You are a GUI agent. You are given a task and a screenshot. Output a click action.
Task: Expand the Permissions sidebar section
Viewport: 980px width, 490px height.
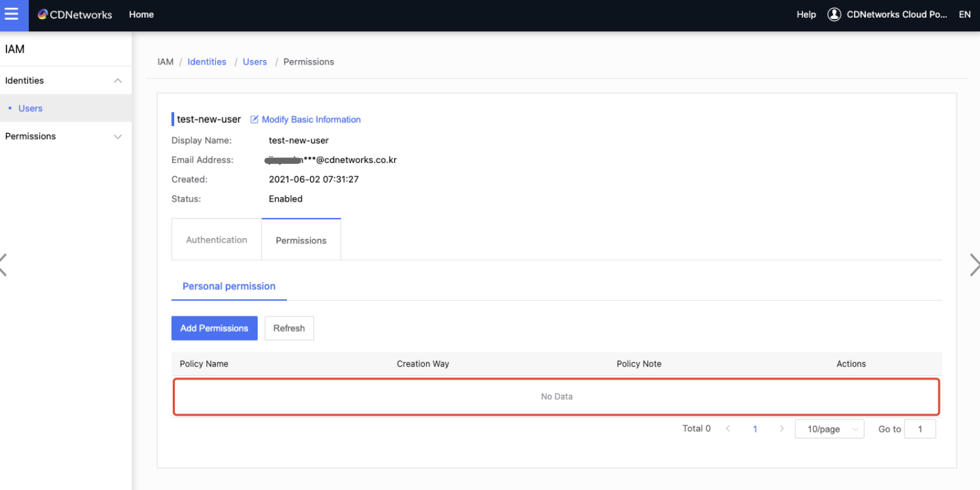(117, 136)
